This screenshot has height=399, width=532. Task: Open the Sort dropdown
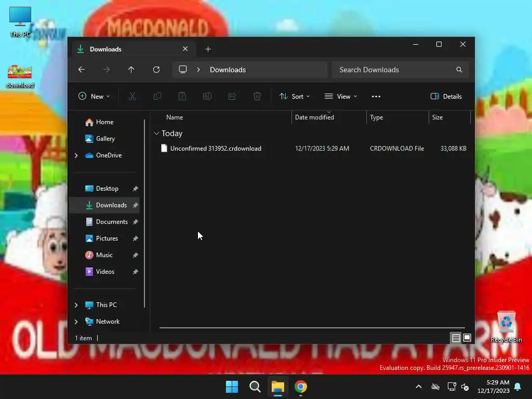click(x=295, y=96)
